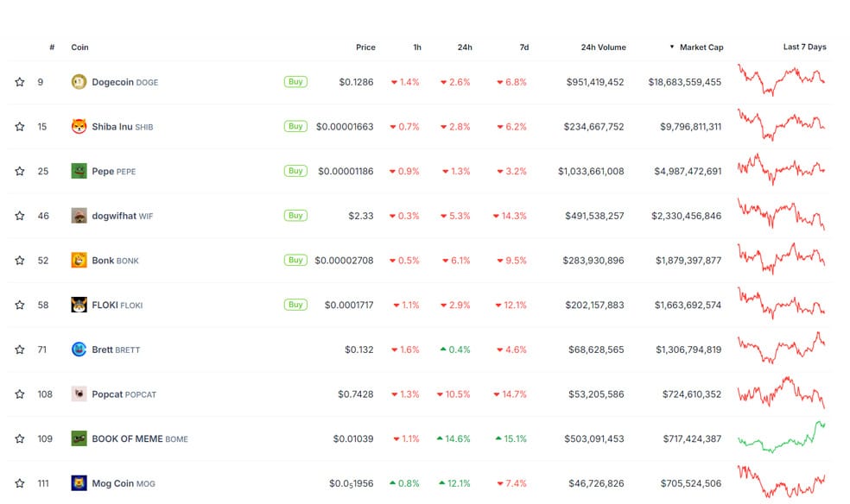Image resolution: width=850 pixels, height=504 pixels.
Task: Sort by the 7d change header
Action: (523, 47)
